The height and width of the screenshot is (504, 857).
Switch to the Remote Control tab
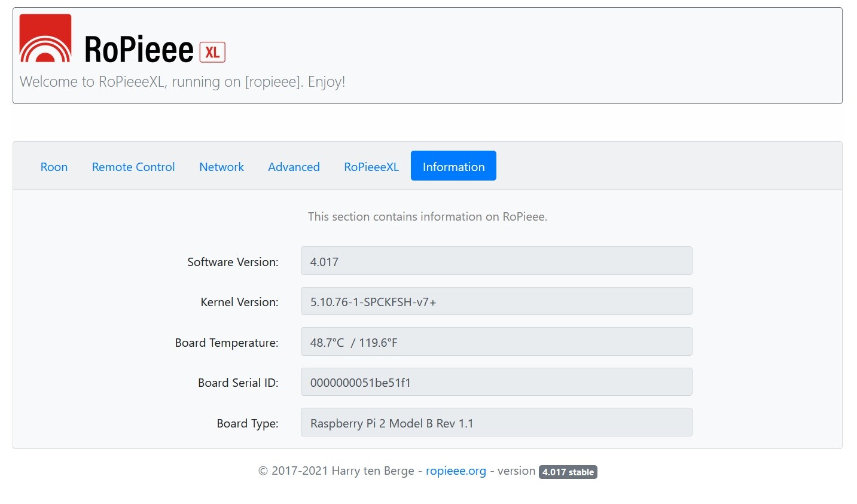point(133,167)
